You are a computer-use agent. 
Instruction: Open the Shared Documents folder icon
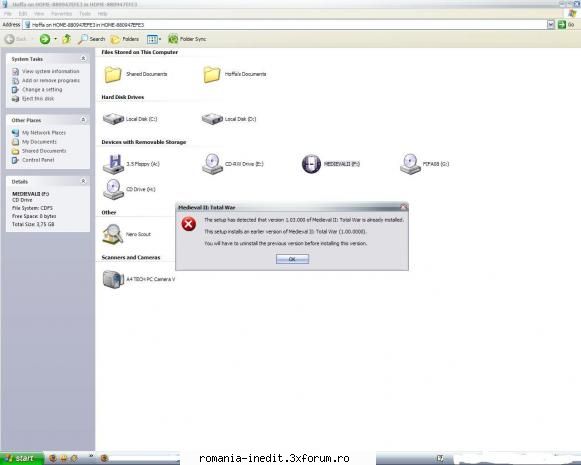[x=113, y=74]
